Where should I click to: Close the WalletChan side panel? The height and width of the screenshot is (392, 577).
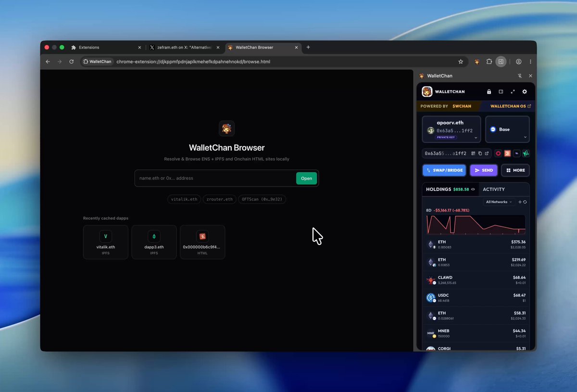(x=530, y=76)
